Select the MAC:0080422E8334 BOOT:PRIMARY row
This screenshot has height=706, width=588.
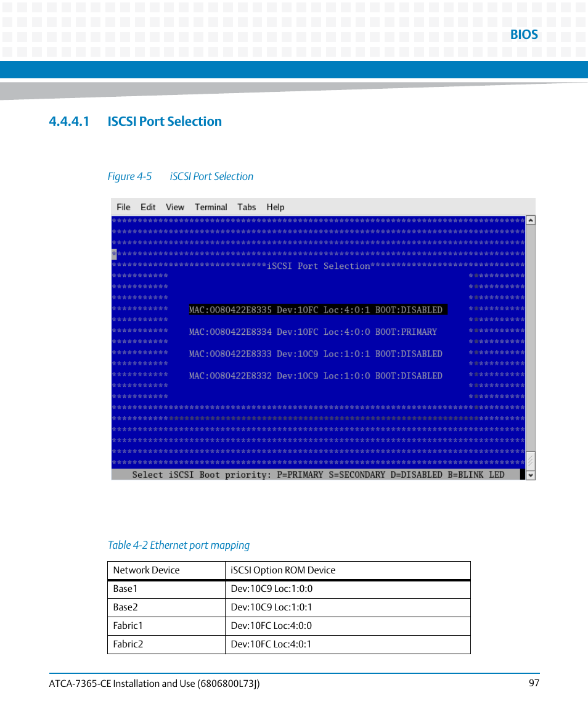click(x=313, y=332)
